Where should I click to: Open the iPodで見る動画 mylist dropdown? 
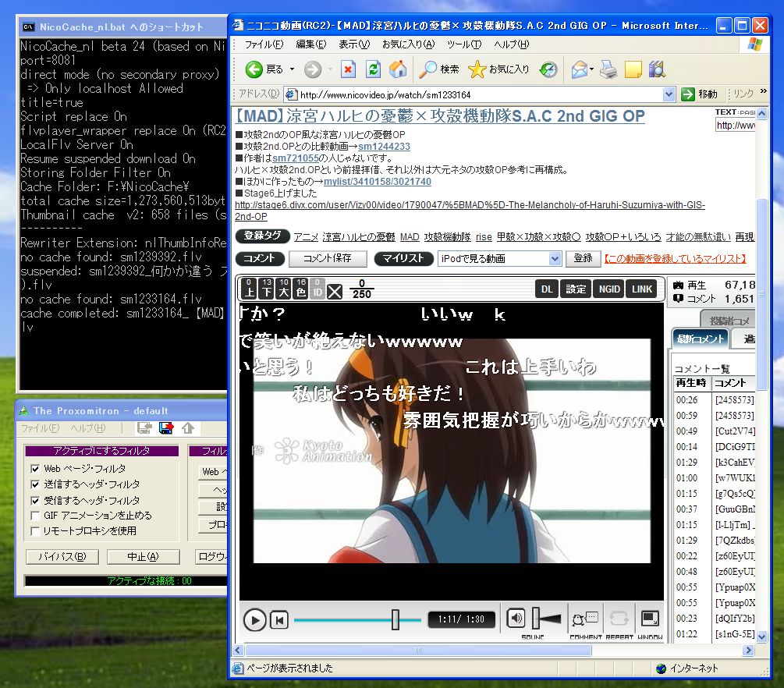pyautogui.click(x=555, y=258)
